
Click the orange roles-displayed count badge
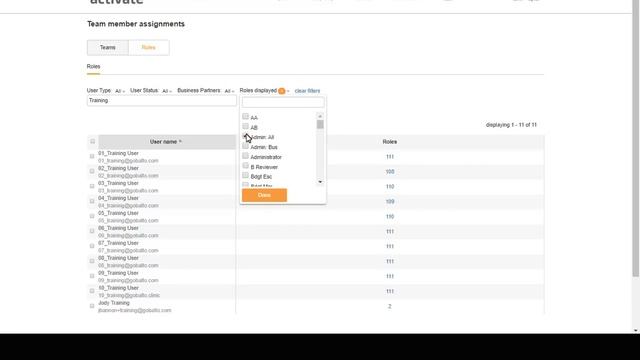coord(282,91)
